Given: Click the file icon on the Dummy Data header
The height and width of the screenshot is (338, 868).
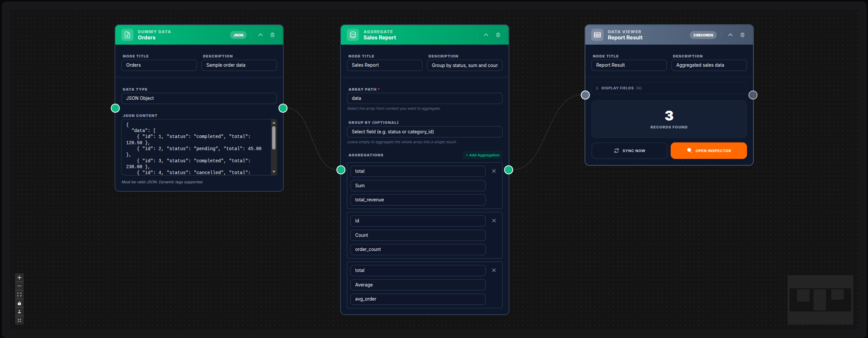Looking at the screenshot, I should point(127,35).
